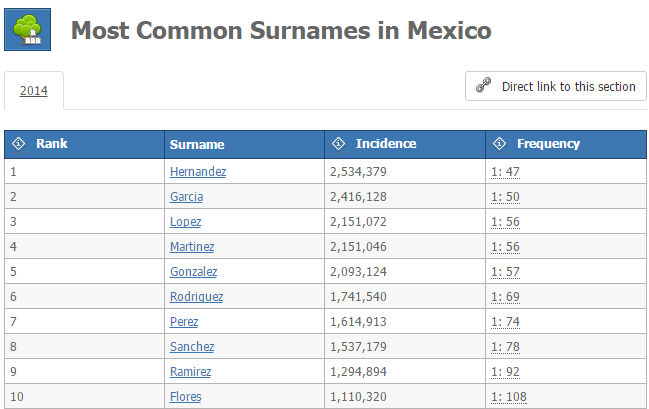Click the Frequency column header
This screenshot has width=649, height=409.
click(x=566, y=144)
